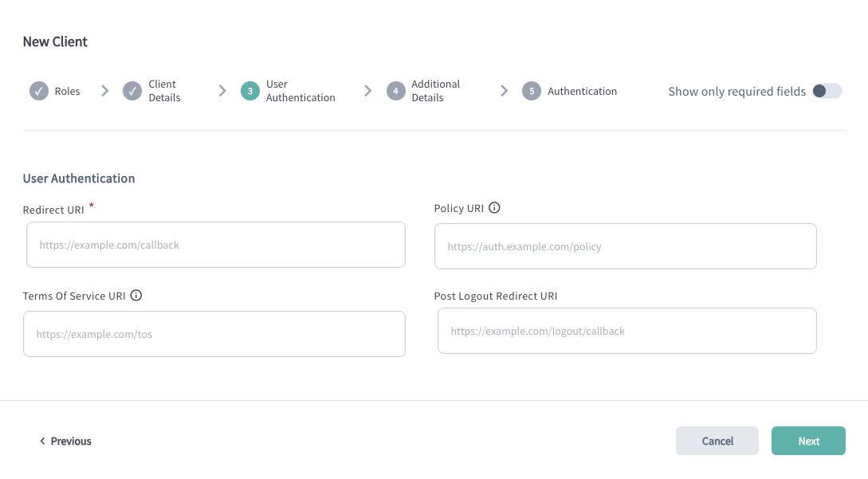The width and height of the screenshot is (868, 479).
Task: Click the info icon next to Policy URI
Action: point(495,208)
